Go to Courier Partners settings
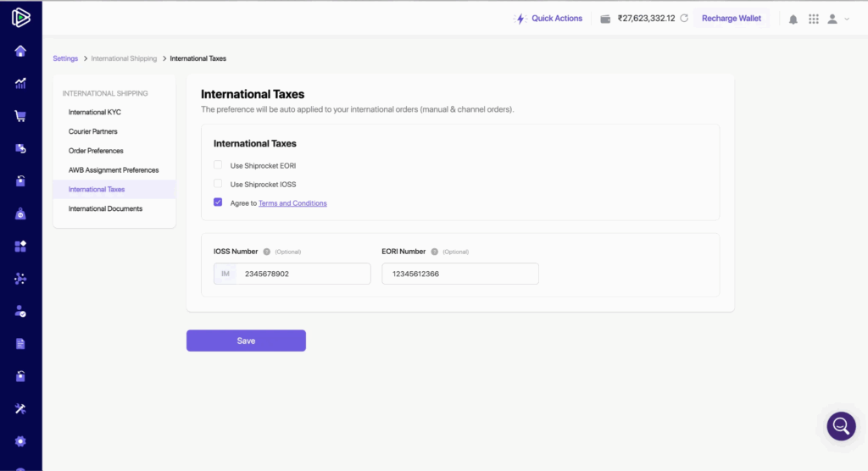The height and width of the screenshot is (471, 868). [93, 131]
